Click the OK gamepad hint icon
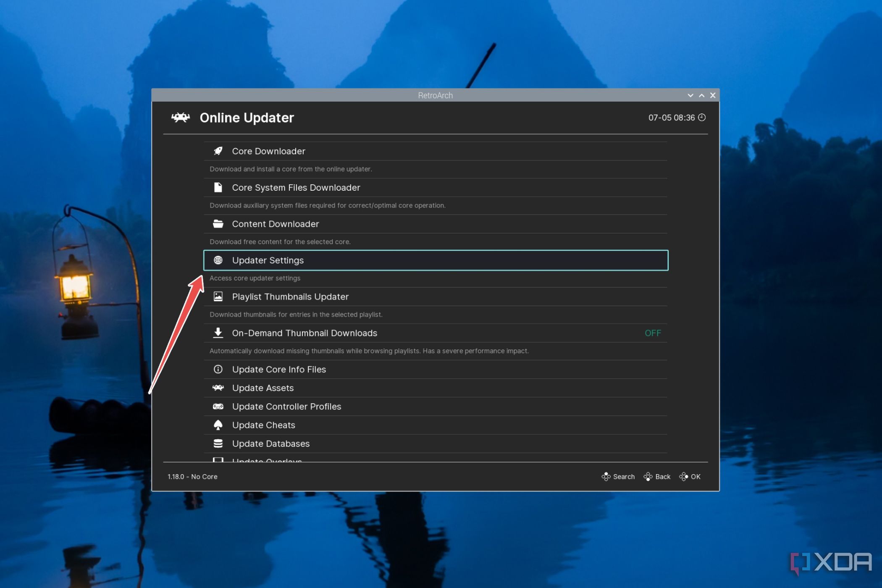 (684, 477)
